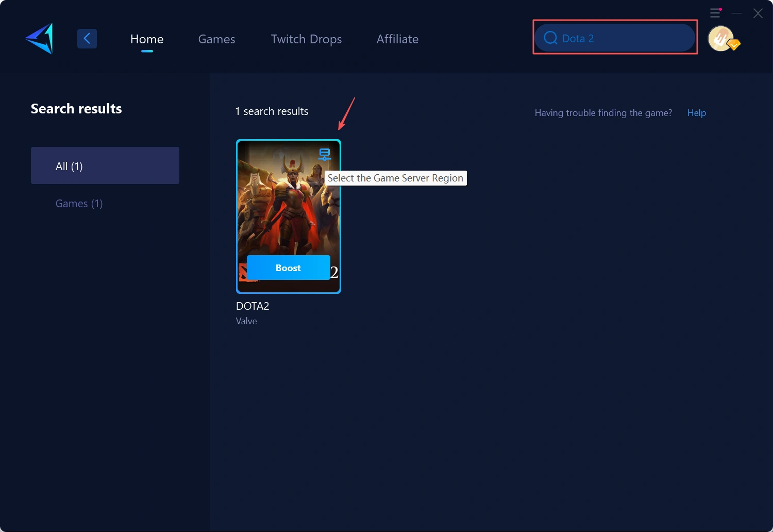Select the All (1) results filter
The image size is (773, 532).
(105, 165)
